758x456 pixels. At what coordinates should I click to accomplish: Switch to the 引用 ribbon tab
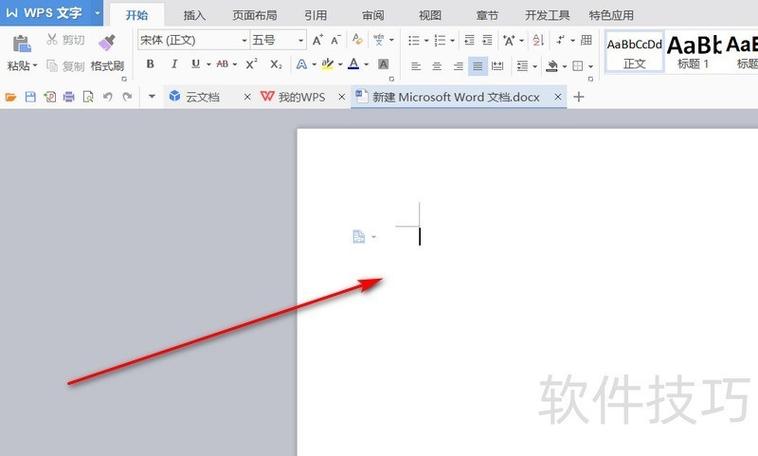(x=315, y=15)
